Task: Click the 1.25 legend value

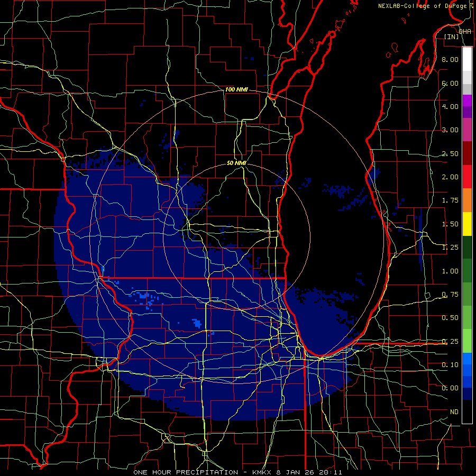Action: coord(450,248)
